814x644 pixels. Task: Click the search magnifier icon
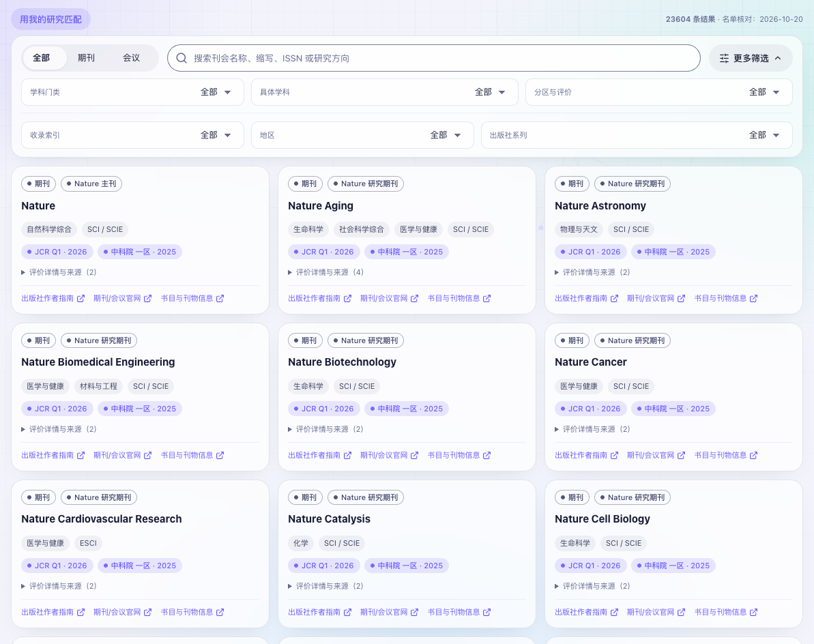[x=181, y=58]
